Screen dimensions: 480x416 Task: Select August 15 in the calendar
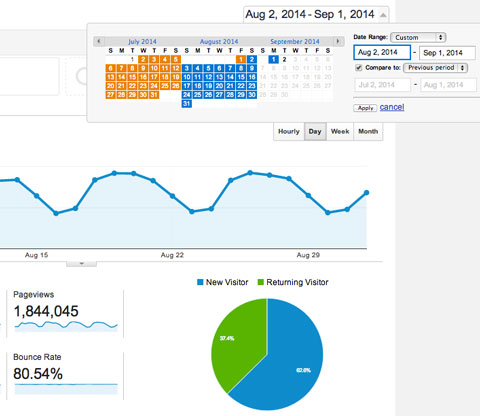241,77
